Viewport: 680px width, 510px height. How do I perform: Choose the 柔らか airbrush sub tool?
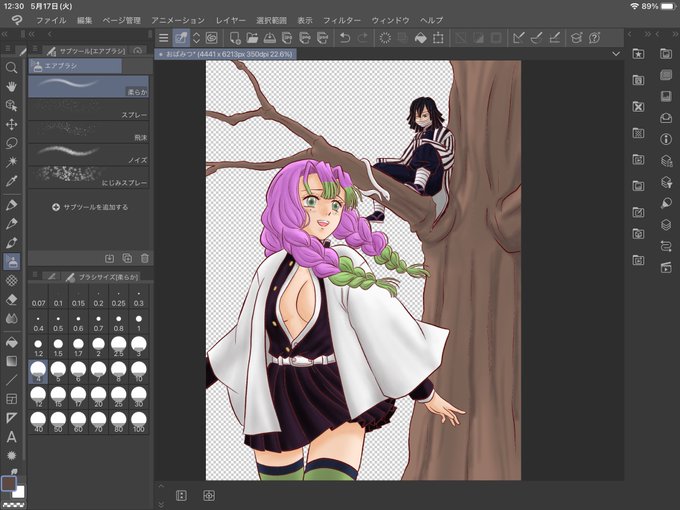88,86
